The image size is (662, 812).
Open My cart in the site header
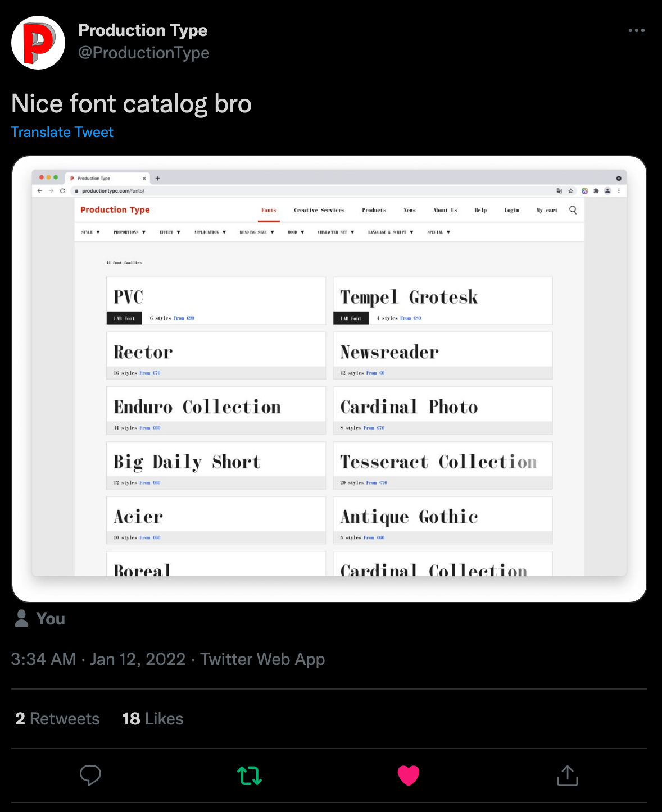547,210
